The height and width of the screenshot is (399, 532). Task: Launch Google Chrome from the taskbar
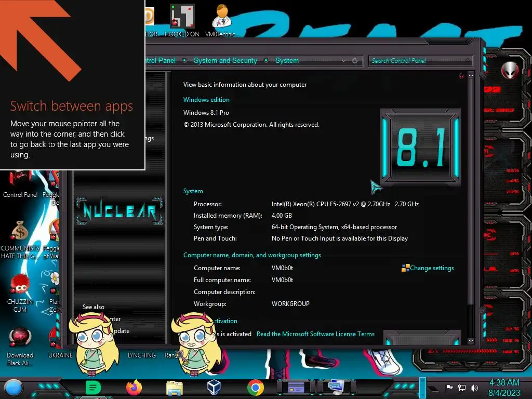pyautogui.click(x=256, y=388)
